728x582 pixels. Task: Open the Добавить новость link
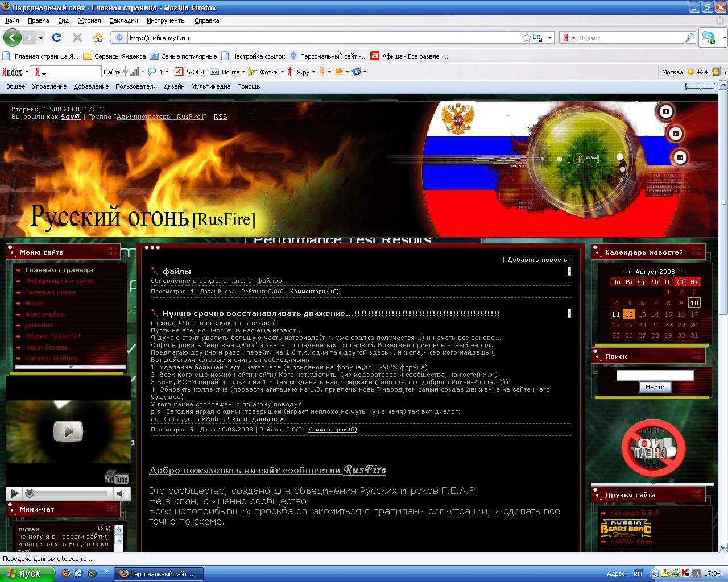(537, 260)
